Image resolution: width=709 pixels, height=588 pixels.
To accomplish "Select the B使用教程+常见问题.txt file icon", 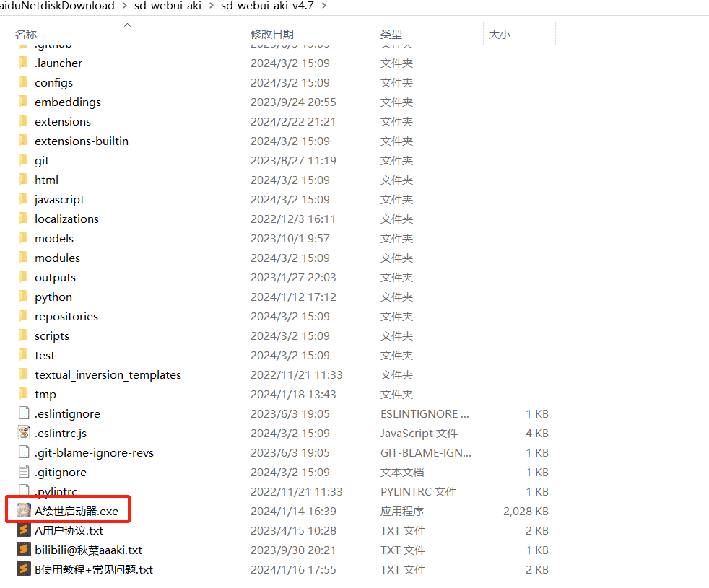I will (24, 569).
